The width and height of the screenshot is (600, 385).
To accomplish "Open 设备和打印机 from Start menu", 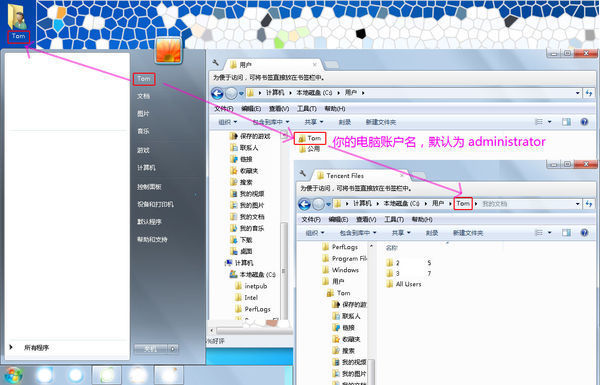I will point(155,204).
